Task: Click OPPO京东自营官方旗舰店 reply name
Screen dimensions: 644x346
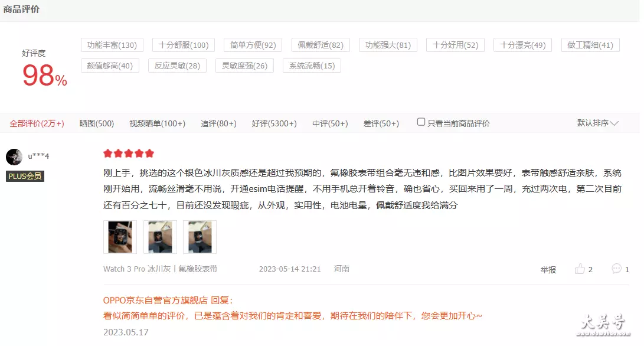Action: click(155, 301)
